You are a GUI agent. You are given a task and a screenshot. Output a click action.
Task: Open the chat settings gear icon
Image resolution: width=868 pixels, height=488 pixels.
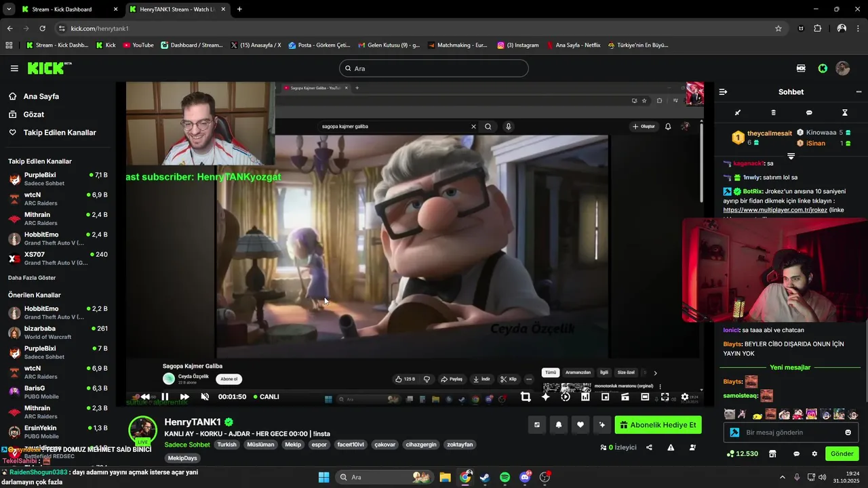[814, 453]
